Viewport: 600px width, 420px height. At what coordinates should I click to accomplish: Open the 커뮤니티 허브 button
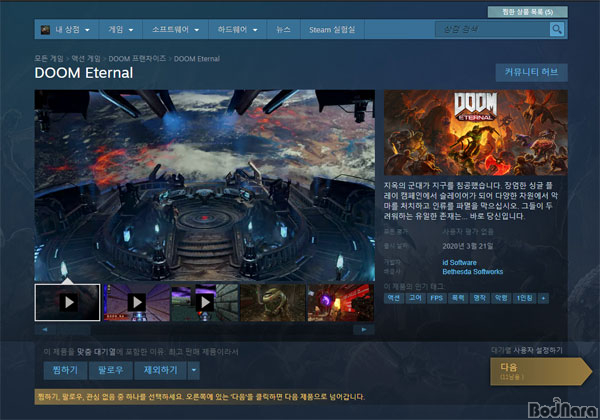[532, 72]
